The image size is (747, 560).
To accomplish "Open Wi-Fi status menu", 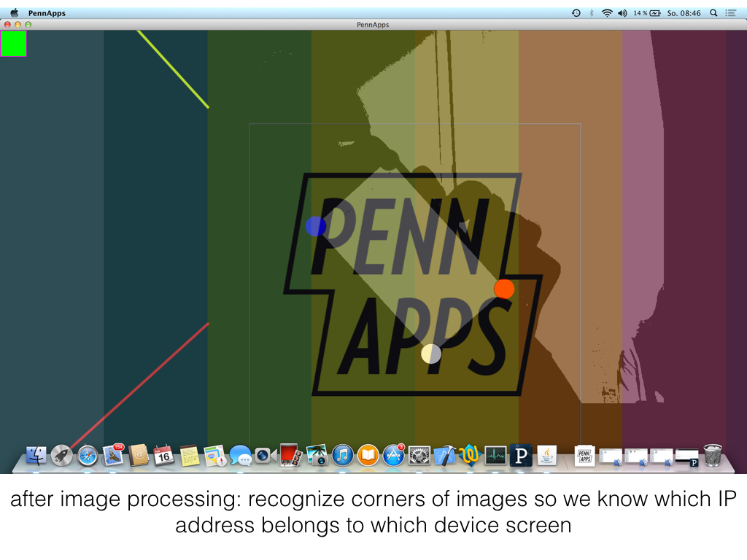I will [x=607, y=13].
